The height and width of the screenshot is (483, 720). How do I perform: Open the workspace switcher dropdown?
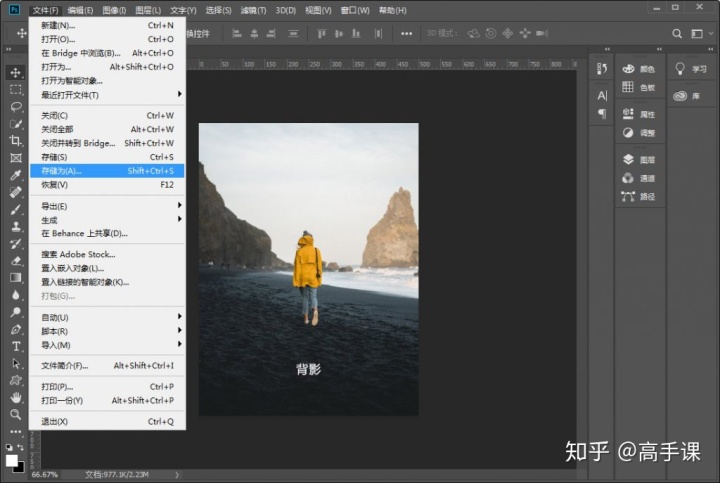coord(701,34)
